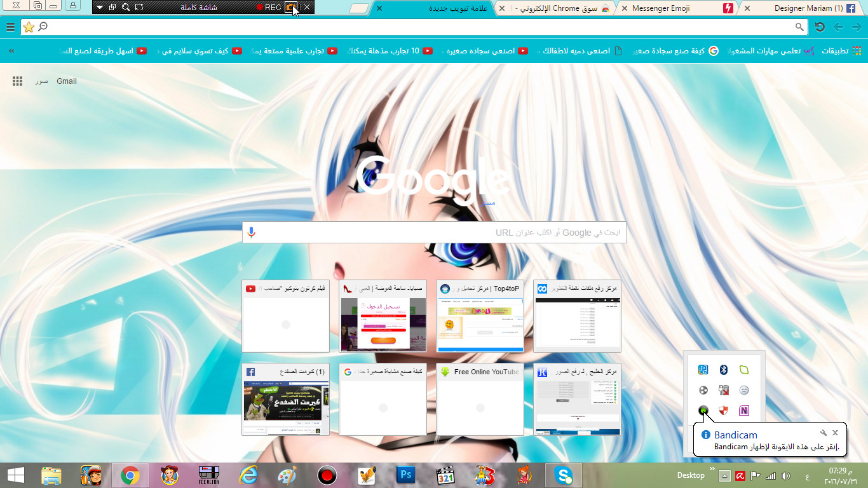Click the Bluetooth icon in tray popup
The image size is (868, 488).
point(723,370)
